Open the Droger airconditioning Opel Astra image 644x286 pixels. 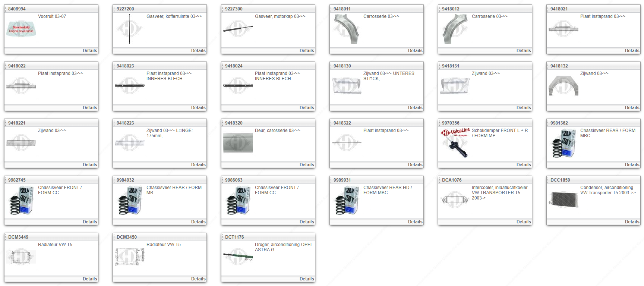point(238,257)
